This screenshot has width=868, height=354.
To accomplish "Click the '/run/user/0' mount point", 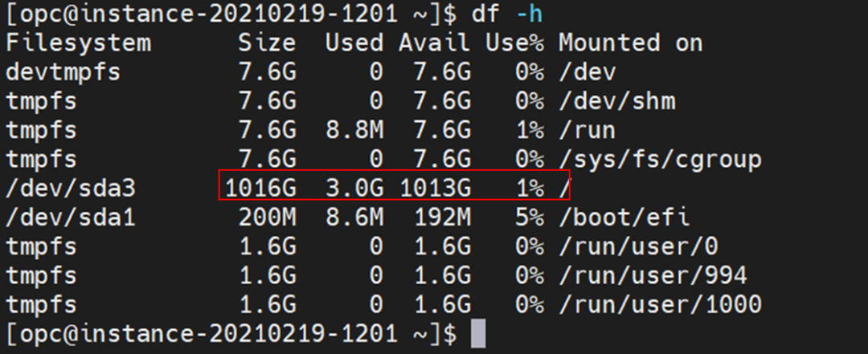I will point(639,246).
